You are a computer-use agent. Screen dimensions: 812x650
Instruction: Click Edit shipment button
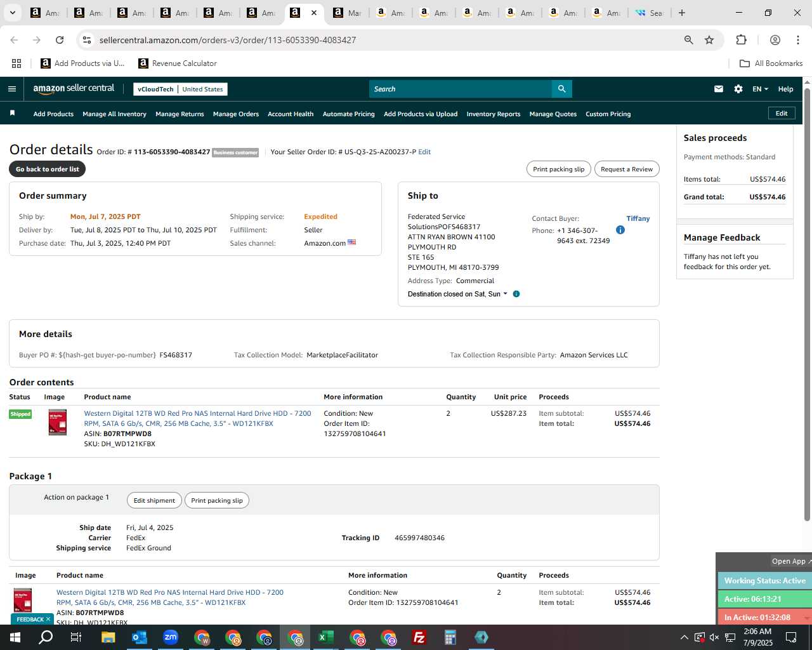pyautogui.click(x=154, y=500)
